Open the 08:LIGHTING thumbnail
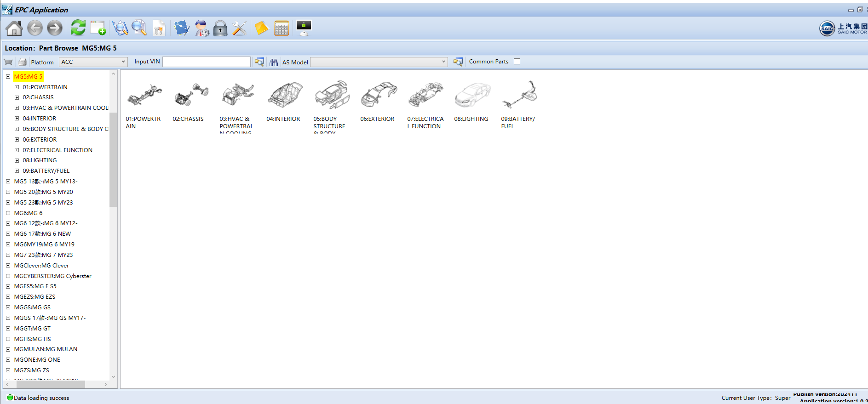The width and height of the screenshot is (868, 404). pyautogui.click(x=473, y=95)
